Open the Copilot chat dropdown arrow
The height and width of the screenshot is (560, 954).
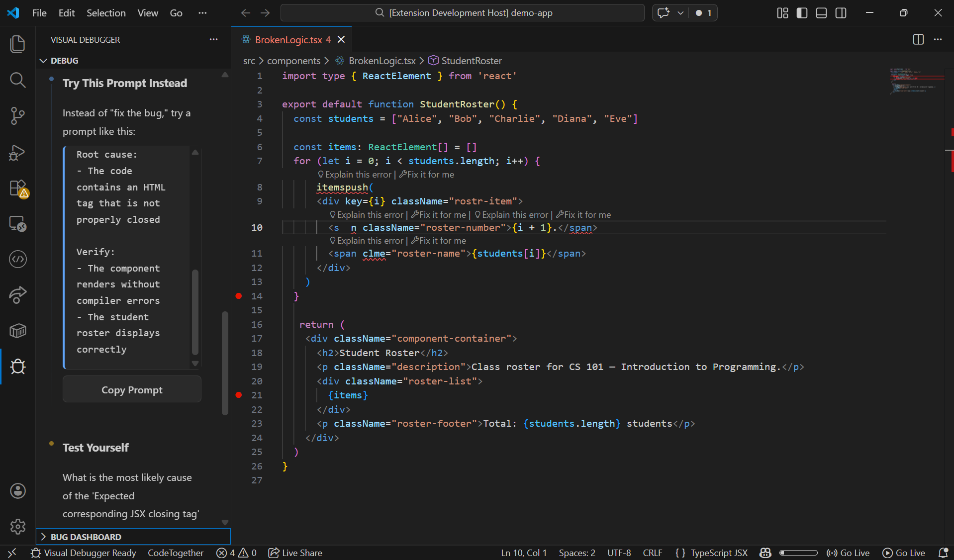[x=680, y=13]
